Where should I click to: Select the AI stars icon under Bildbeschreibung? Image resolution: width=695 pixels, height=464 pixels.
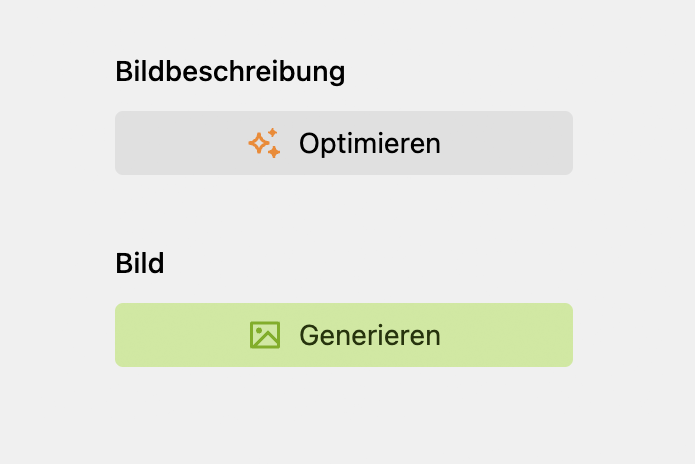pos(264,143)
